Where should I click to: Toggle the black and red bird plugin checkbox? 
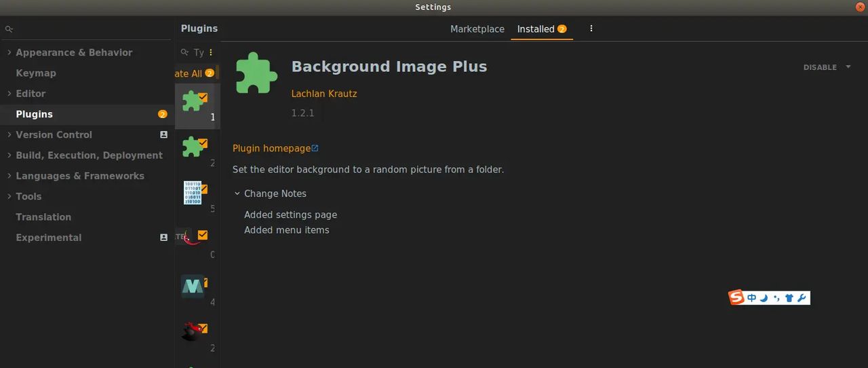click(x=203, y=328)
